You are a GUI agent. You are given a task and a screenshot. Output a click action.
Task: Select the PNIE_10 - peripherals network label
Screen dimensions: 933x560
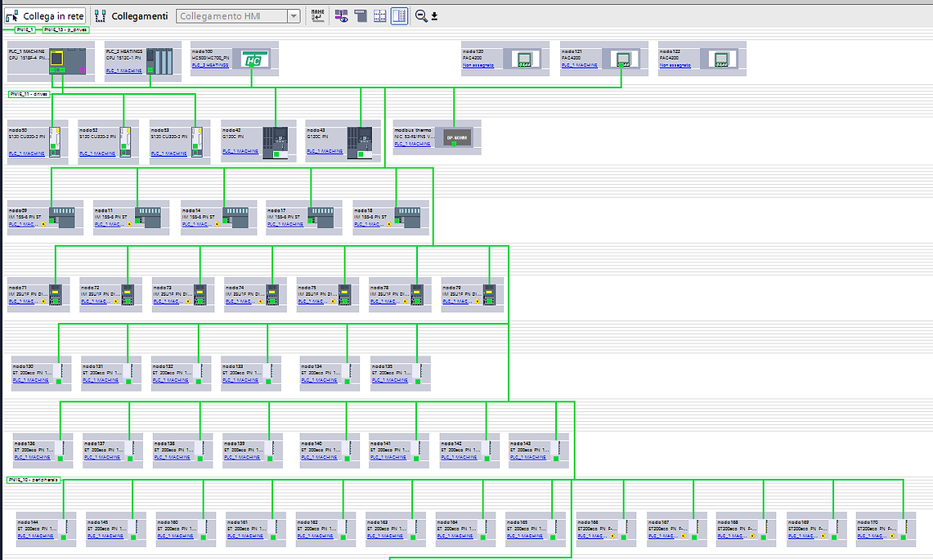[x=34, y=480]
